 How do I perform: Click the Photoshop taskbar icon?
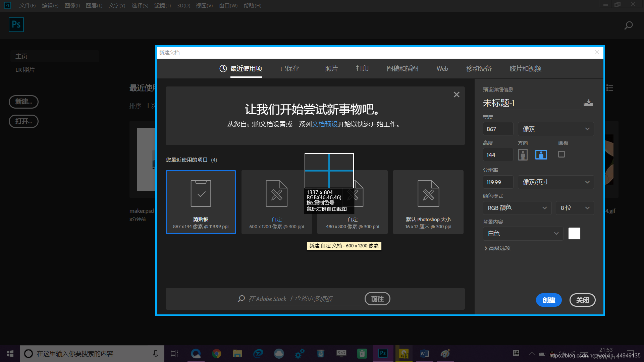383,354
